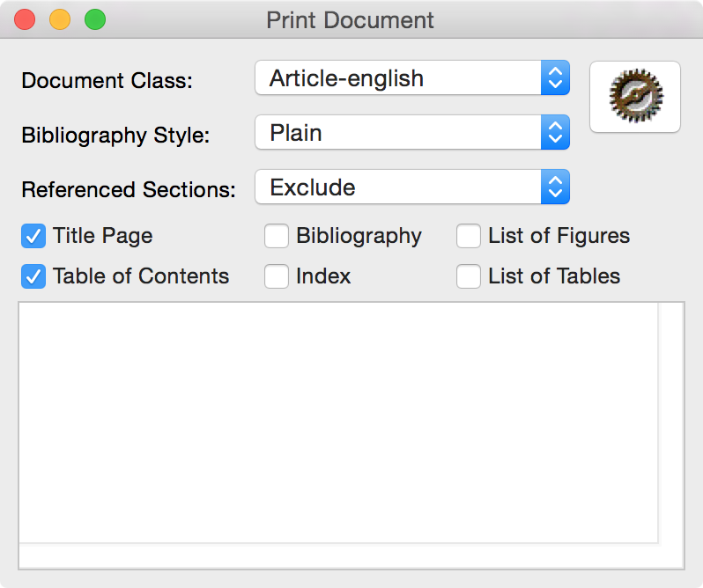Screen dimensions: 703x588
Task: Enable List of Figures checkbox
Action: click(x=469, y=236)
